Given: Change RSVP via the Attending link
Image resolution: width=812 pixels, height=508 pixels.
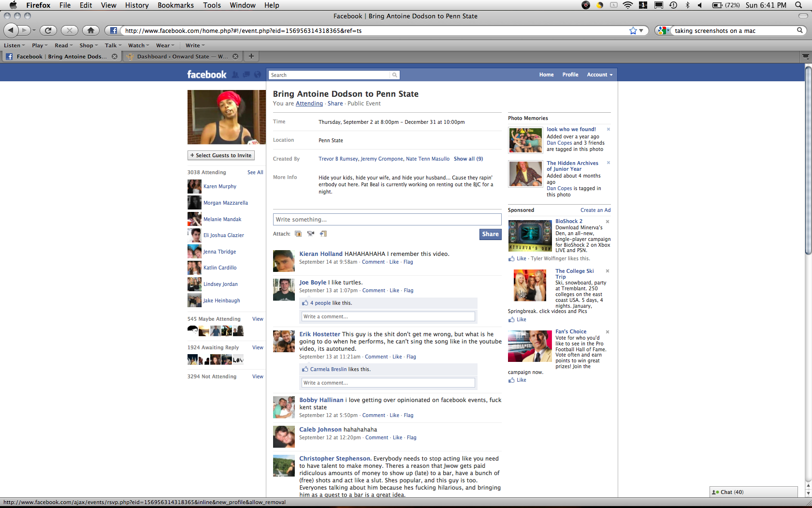Looking at the screenshot, I should click(x=309, y=104).
